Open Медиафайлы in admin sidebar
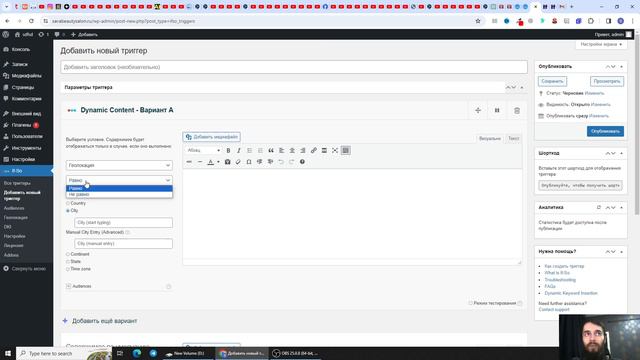 27,76
